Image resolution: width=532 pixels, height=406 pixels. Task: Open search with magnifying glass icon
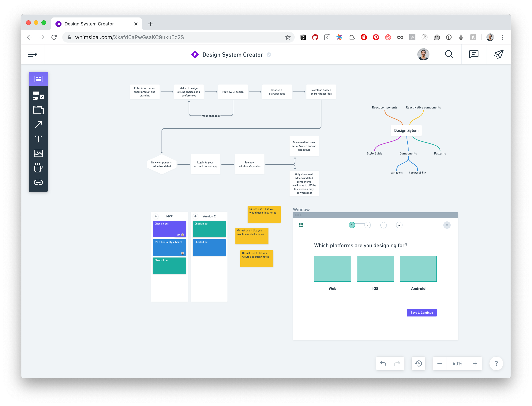click(449, 54)
